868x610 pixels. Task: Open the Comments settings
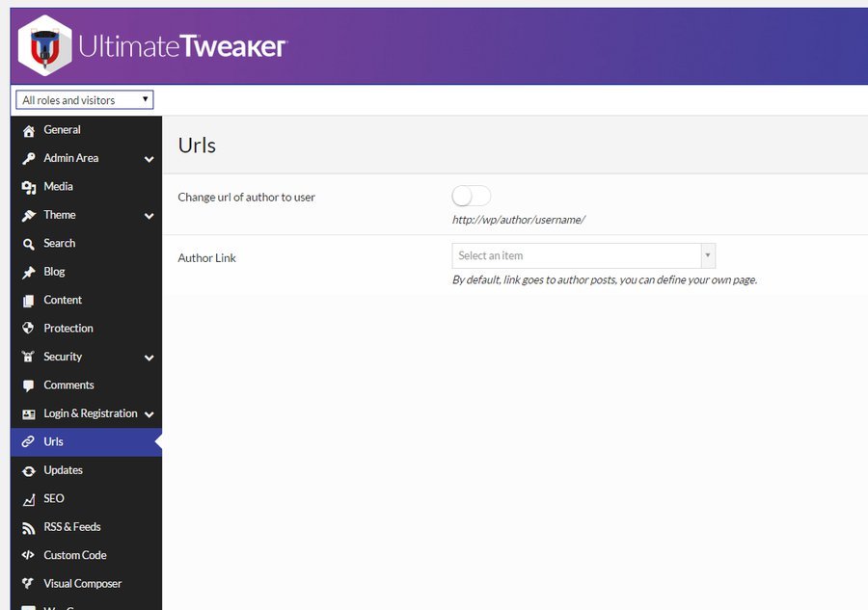[87, 385]
